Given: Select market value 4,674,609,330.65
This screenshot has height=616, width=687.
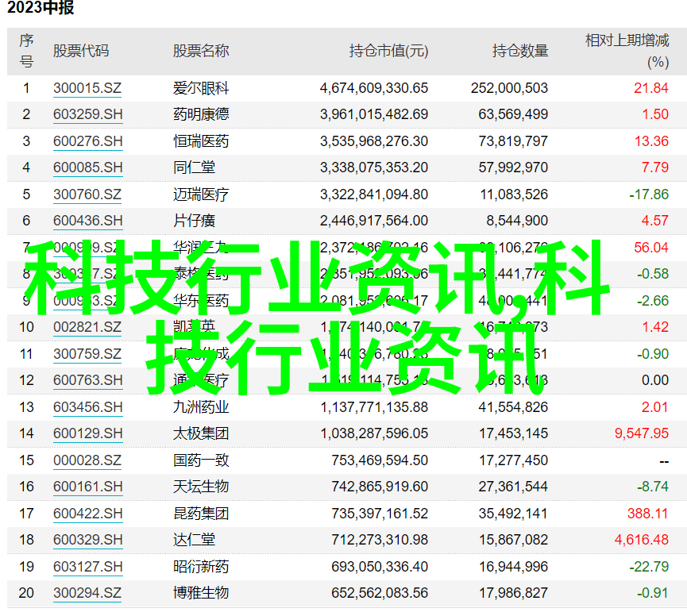Looking at the screenshot, I should 374,88.
